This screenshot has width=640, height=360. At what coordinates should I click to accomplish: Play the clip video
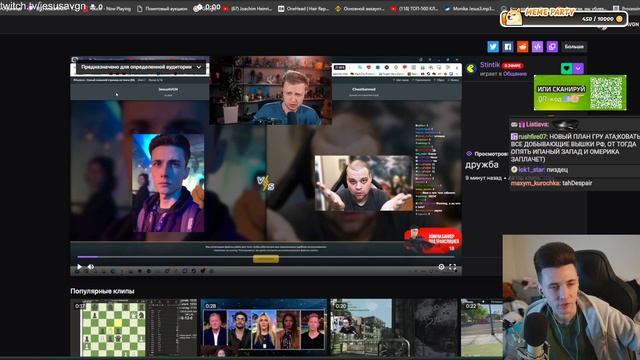[x=80, y=267]
